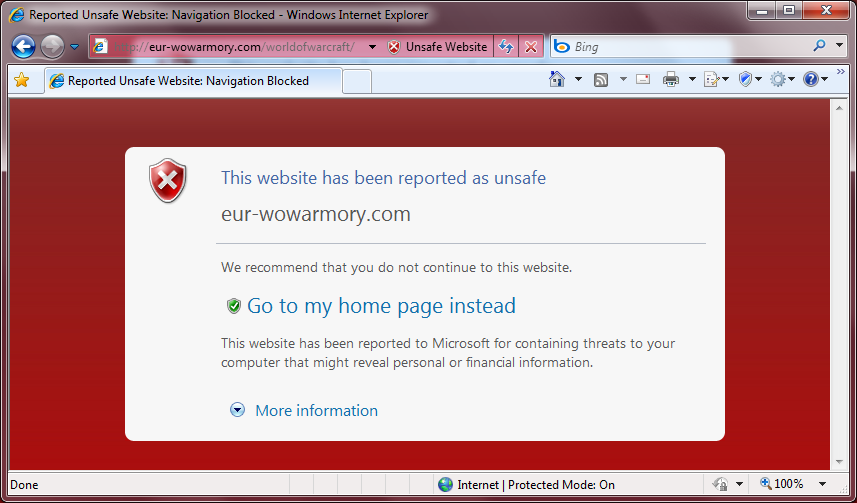Expand the zoom level dropdown arrow
Viewport: 857px width, 503px height.
tap(821, 484)
